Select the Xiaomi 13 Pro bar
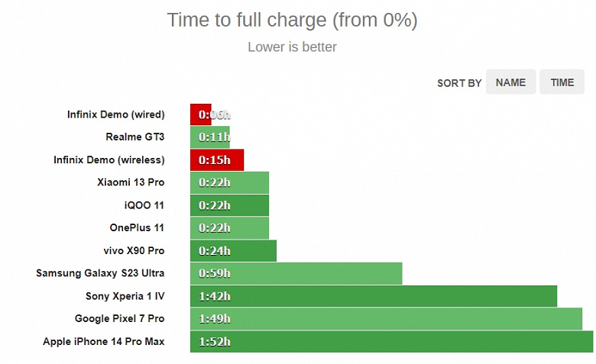The image size is (596, 364). click(x=229, y=182)
